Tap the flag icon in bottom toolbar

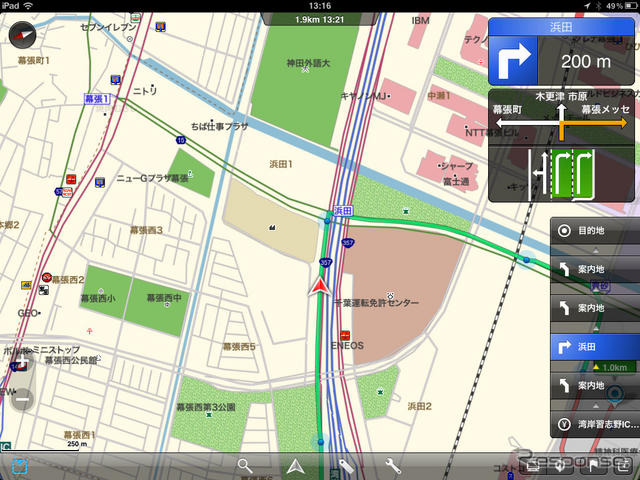click(x=593, y=465)
